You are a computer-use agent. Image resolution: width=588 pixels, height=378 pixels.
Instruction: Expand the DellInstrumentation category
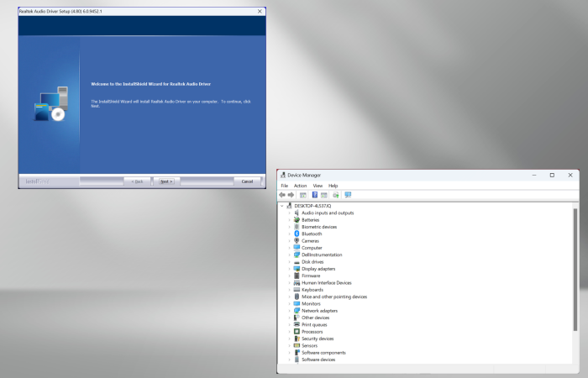(289, 255)
